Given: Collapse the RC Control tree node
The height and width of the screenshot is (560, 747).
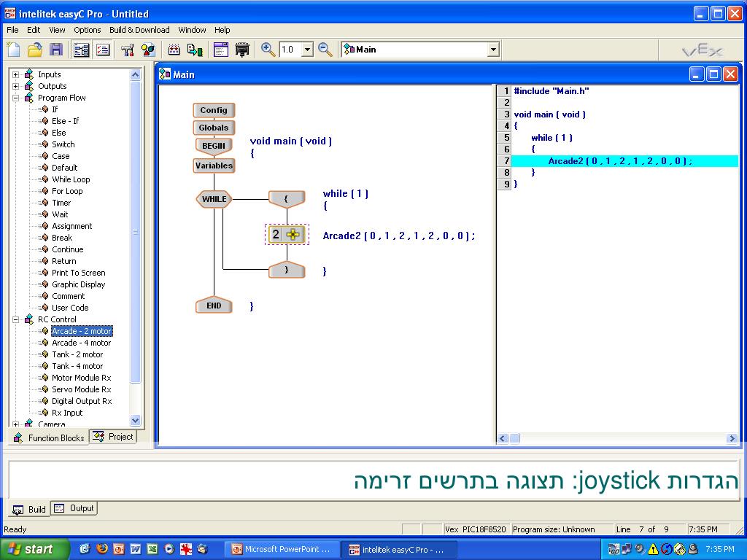Looking at the screenshot, I should tap(16, 319).
